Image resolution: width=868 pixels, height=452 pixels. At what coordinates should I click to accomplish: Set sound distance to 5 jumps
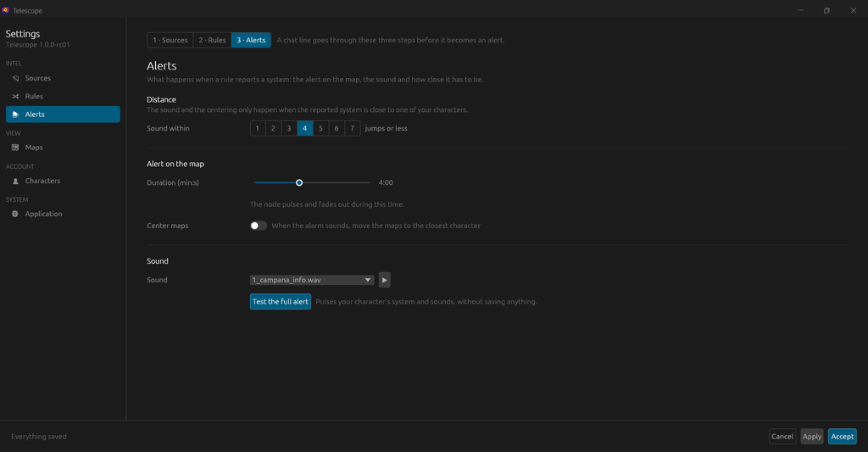point(320,128)
